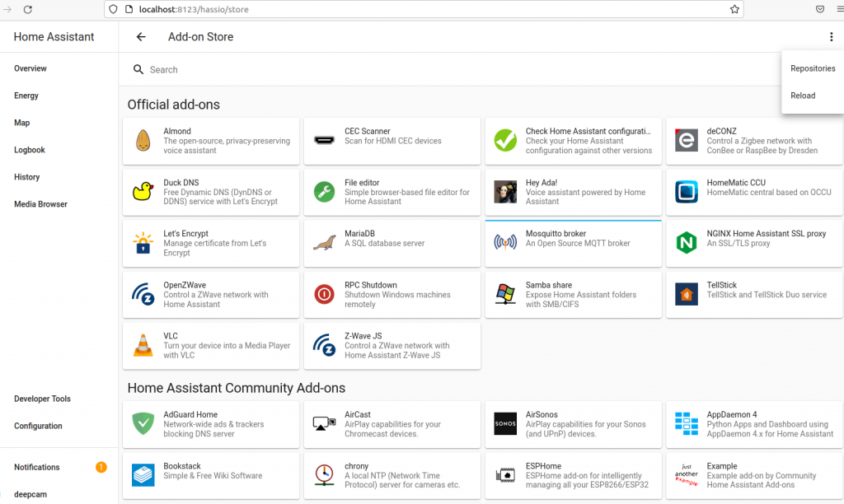The width and height of the screenshot is (844, 504).
Task: Click the VLC traffic cone icon
Action: coord(143,345)
